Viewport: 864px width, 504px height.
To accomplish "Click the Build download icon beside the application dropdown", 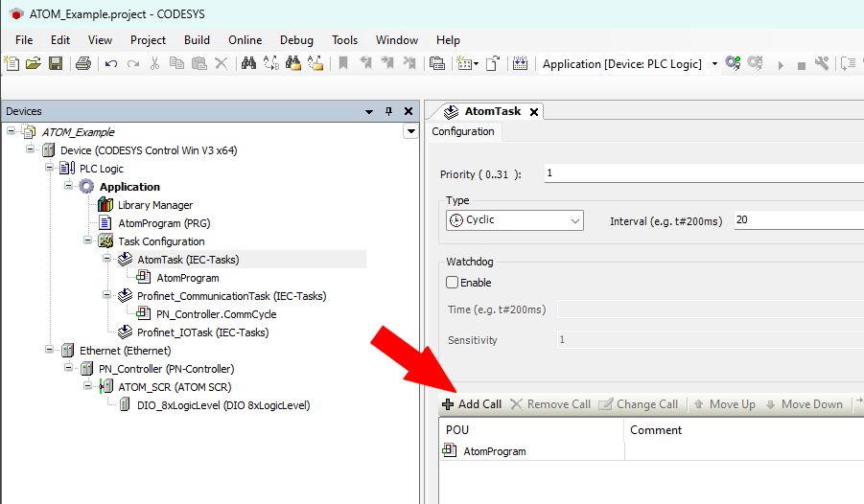I will [x=520, y=63].
